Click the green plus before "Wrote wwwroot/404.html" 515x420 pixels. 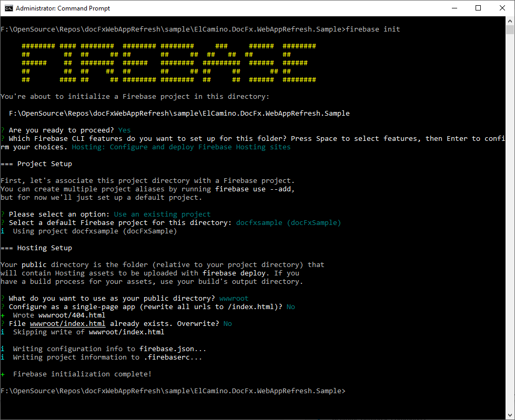click(x=3, y=315)
